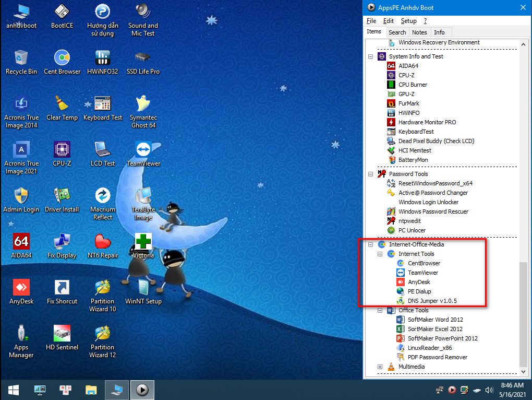Click the scroll down arrow in AppsPE list
532x400 pixels.
[x=524, y=371]
